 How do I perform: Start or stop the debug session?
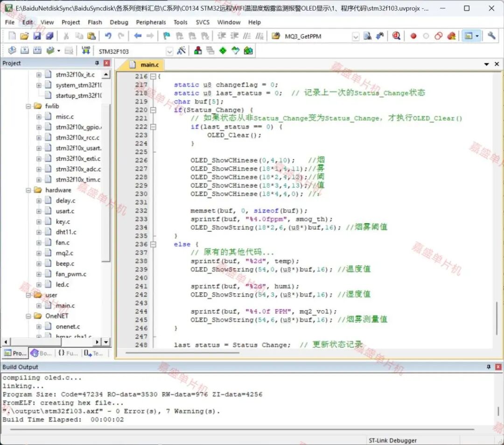(396, 36)
